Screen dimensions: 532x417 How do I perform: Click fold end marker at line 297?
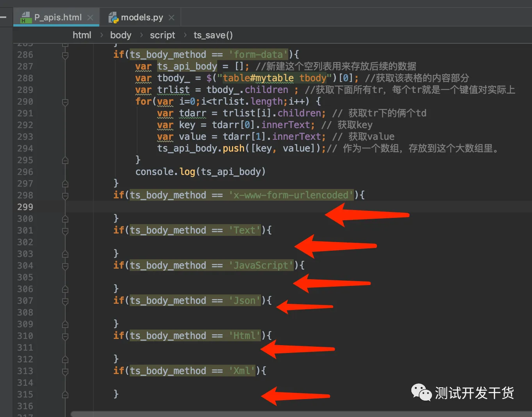coord(65,184)
